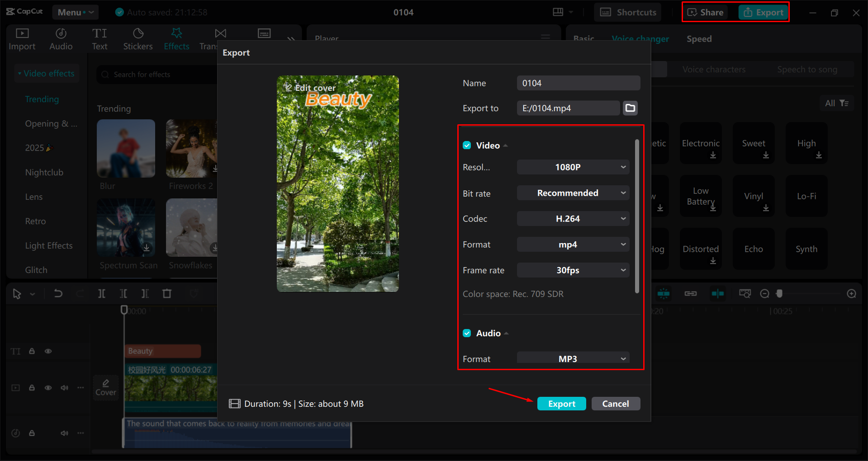Click the Undo icon in timeline toolbar
This screenshot has width=868, height=461.
[58, 293]
